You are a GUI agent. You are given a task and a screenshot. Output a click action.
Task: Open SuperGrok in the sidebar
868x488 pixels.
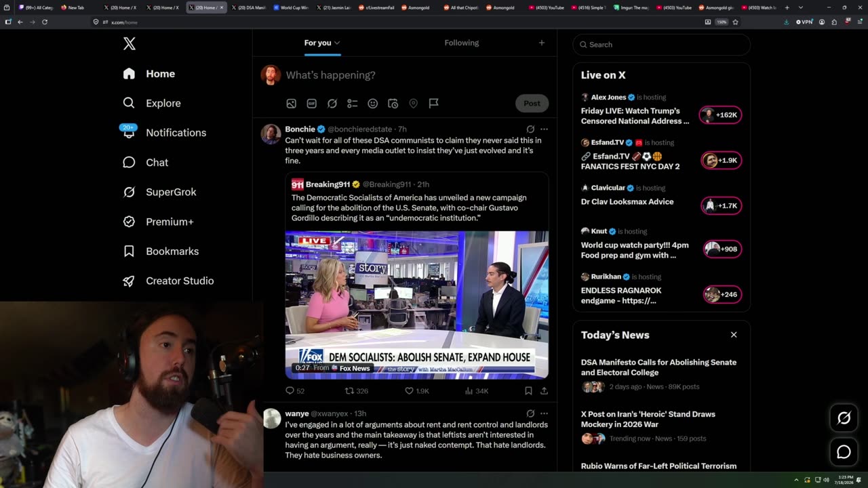coord(159,192)
